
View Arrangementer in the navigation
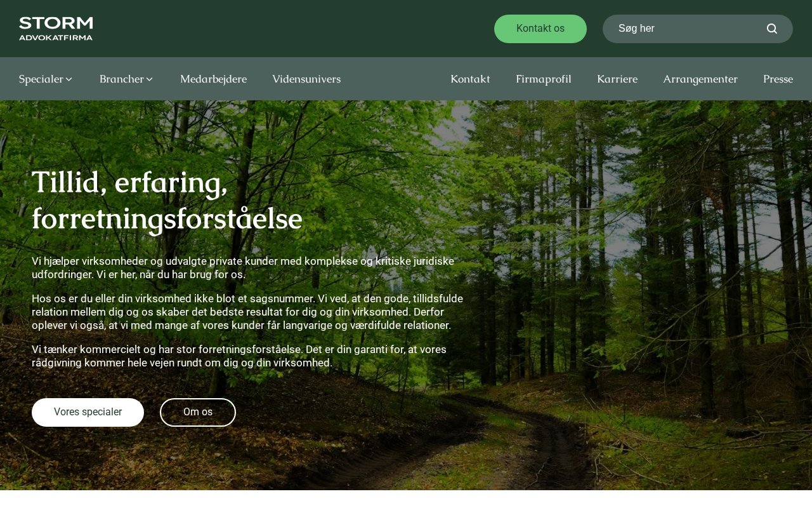[x=700, y=79]
